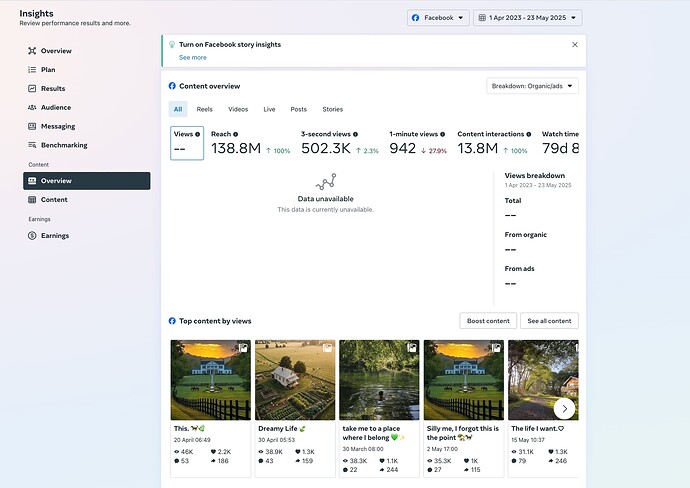Click the Content grid icon in sidebar

click(x=32, y=200)
